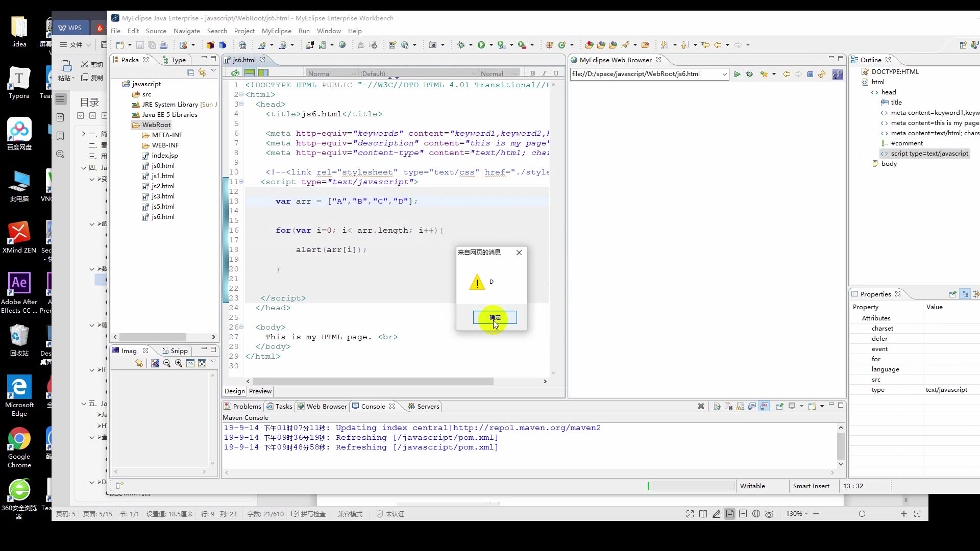Toggle Italic formatting in editor toolbar

pyautogui.click(x=544, y=73)
